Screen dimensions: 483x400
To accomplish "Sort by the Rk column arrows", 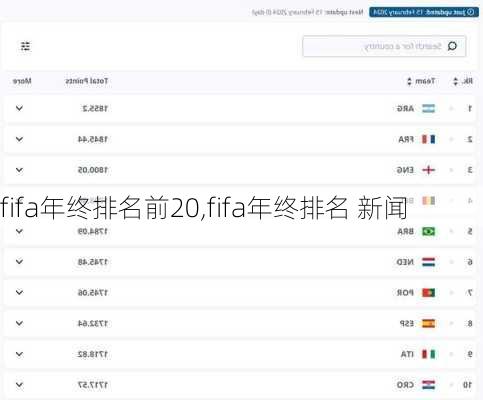I will click(456, 81).
